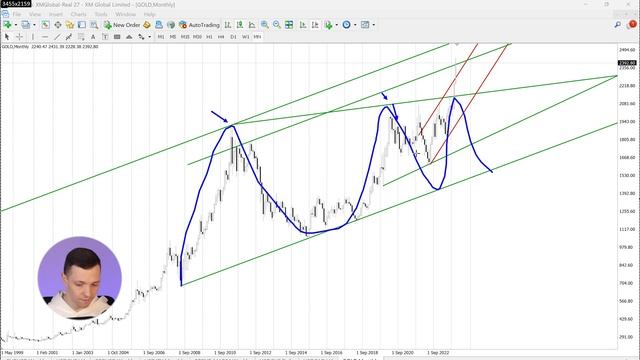The image size is (640, 360).
Task: Open the red notification badge icon
Action: coord(632,24)
